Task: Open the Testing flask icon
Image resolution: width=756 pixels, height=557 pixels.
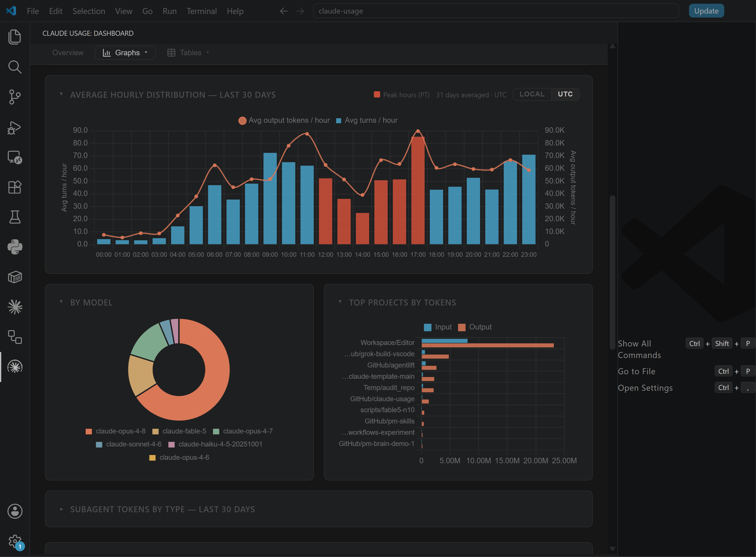Action: [14, 217]
